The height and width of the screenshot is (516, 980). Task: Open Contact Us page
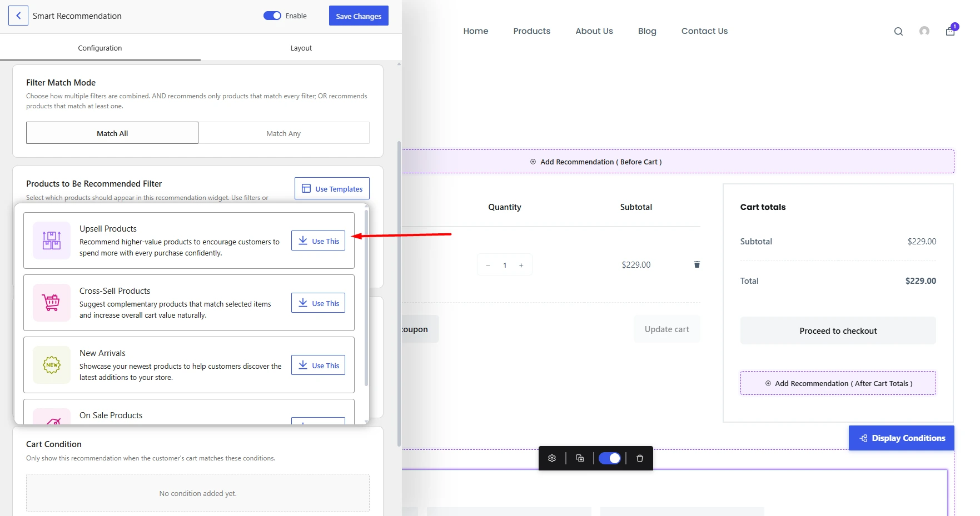tap(704, 31)
